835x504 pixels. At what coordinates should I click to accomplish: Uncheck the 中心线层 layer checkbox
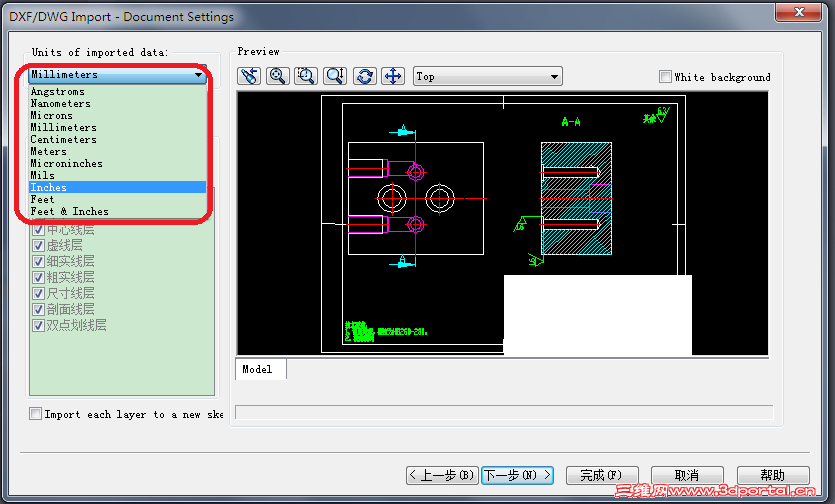pos(38,230)
